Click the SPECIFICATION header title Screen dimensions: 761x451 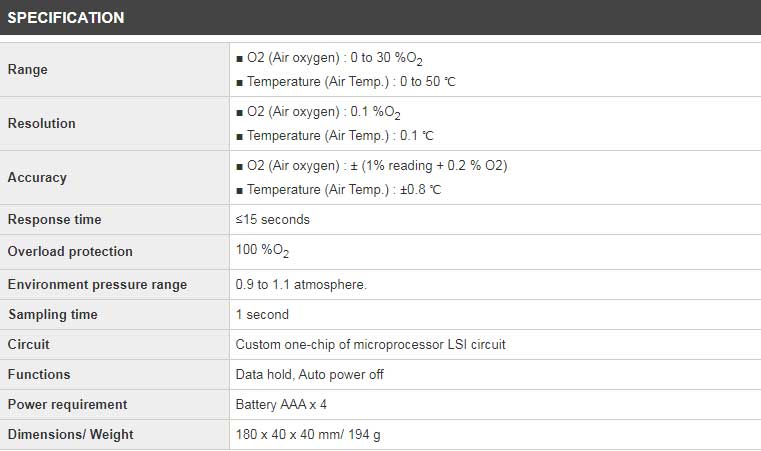pyautogui.click(x=66, y=18)
